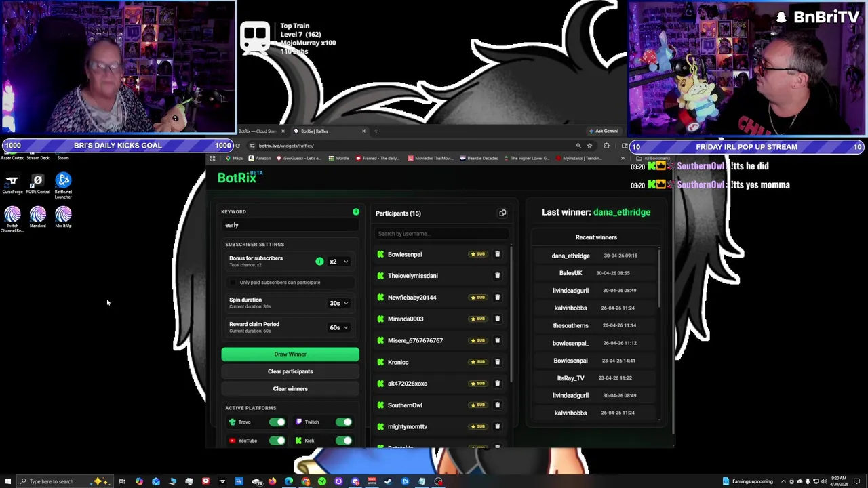Open the Twitch Channel Rewards desktop shortcut
Viewport: 868px width, 488px height.
click(x=12, y=220)
